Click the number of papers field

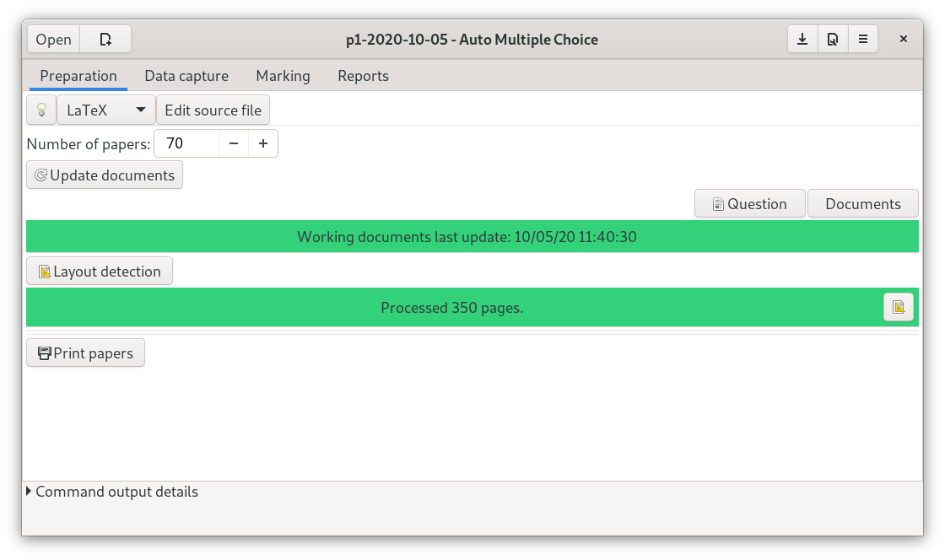pyautogui.click(x=186, y=144)
